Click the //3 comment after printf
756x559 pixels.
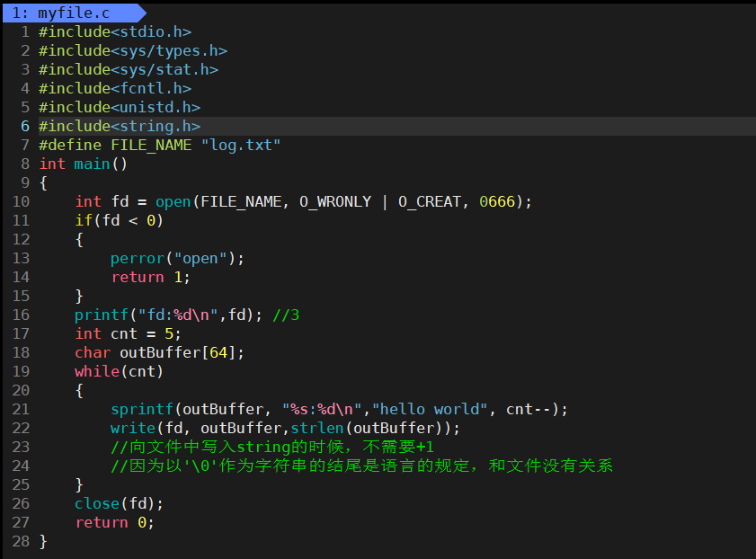click(x=285, y=315)
